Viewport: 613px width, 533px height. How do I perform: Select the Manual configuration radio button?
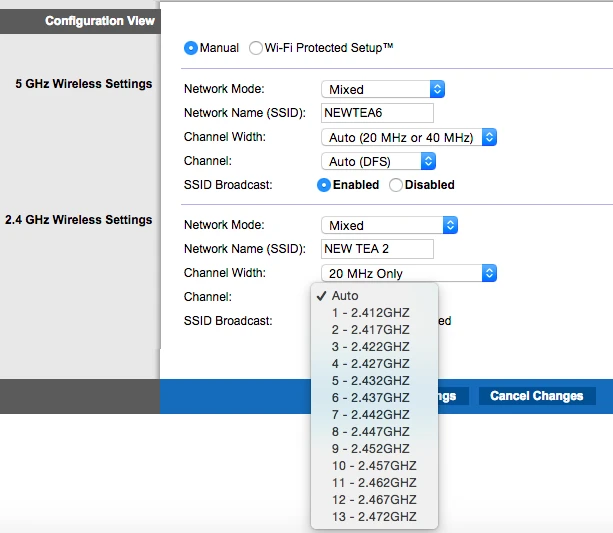pyautogui.click(x=191, y=47)
